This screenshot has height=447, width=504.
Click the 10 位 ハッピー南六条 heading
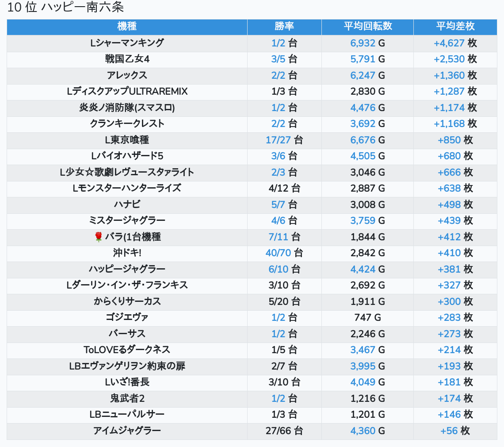coord(65,7)
